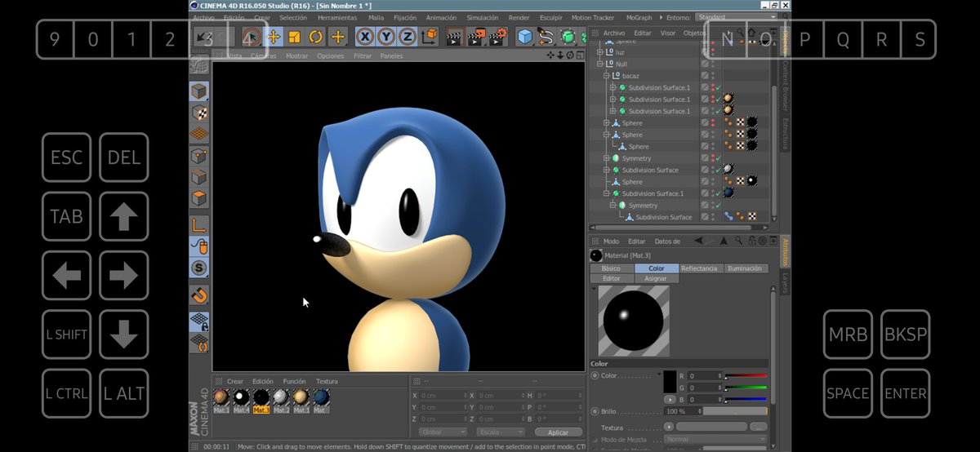Adjust the Brillo brightness slider bar
Screen dimensions: 980x452
736,412
